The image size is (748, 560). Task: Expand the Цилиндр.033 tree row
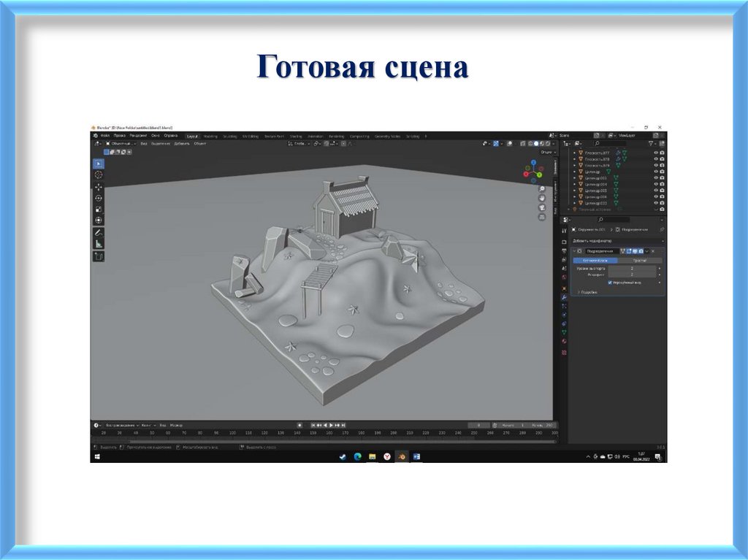point(574,203)
